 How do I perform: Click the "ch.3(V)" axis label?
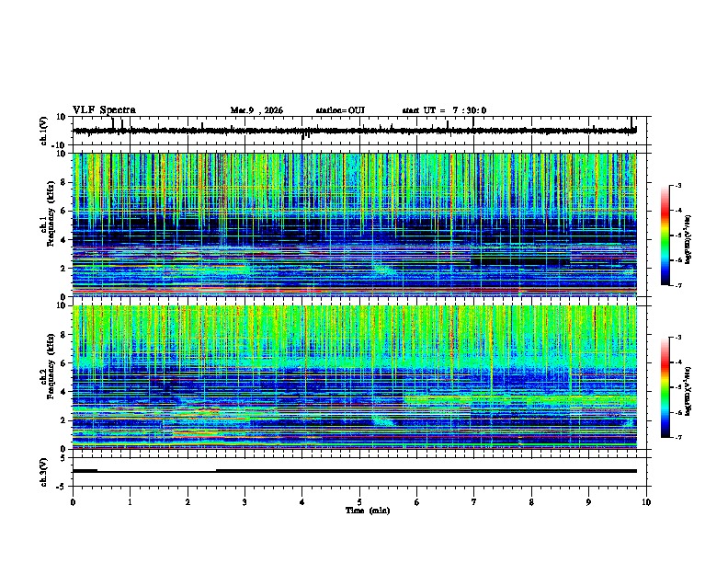click(44, 472)
